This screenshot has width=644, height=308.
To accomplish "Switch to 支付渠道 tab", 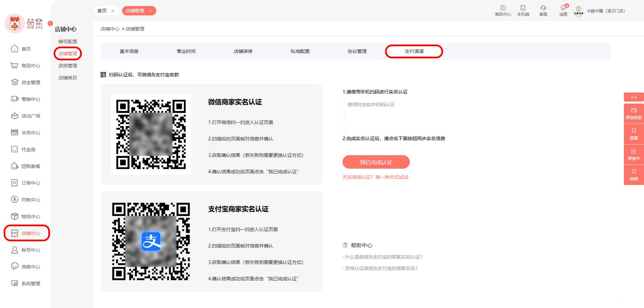I will coord(414,51).
